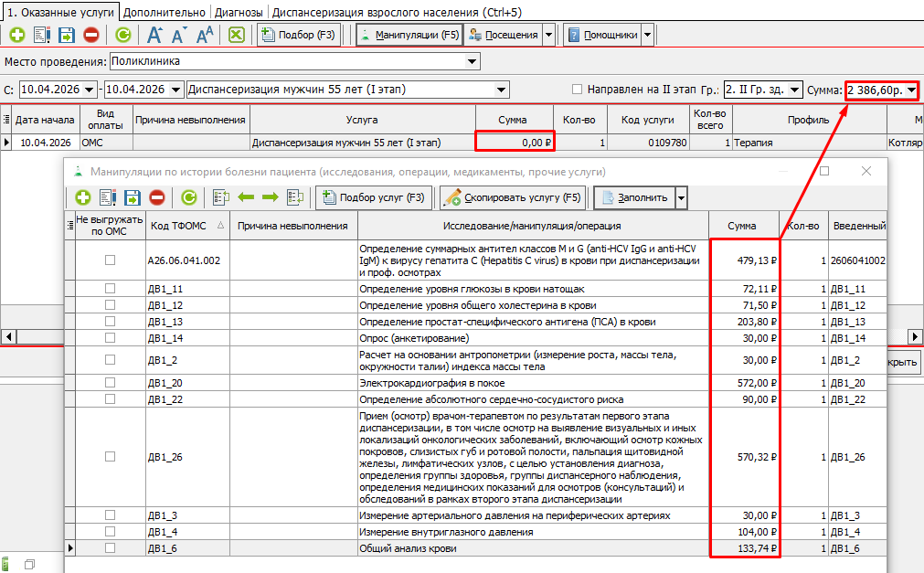Viewport: 924px width, 573px height.
Task: Check 'Не выгружать по ОМС' for ДВ1_20 row
Action: 110,383
